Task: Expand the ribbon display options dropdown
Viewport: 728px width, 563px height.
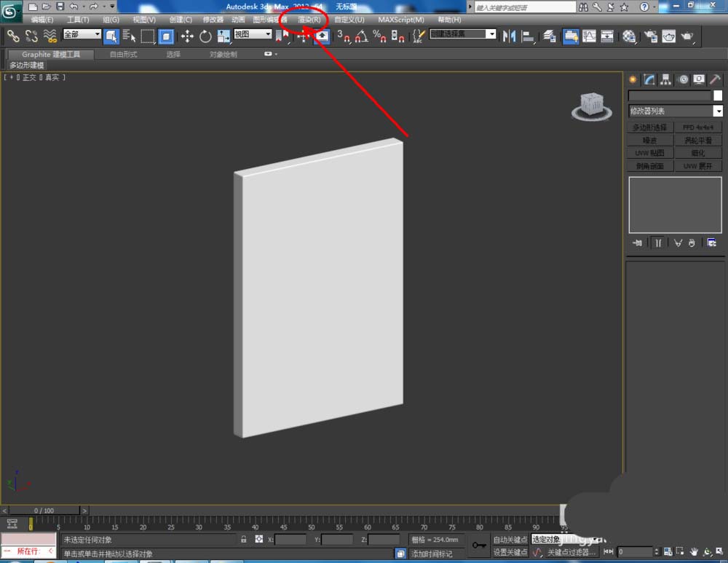Action: (270, 54)
